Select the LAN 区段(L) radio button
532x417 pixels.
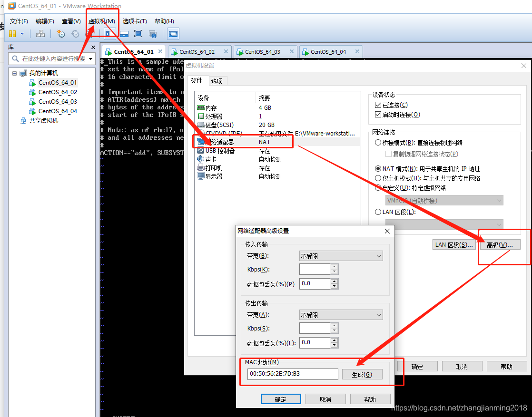coord(378,212)
